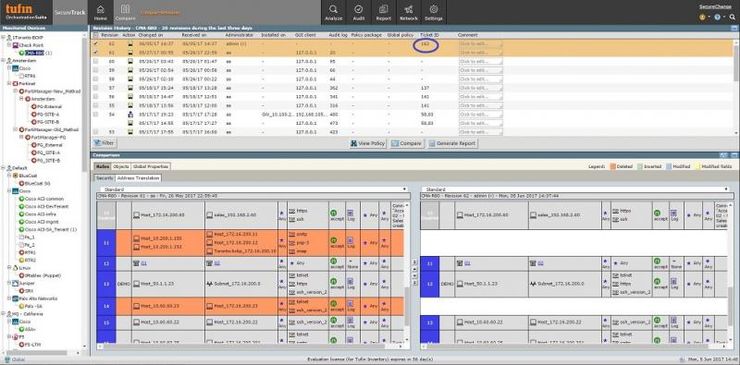Click the Deleted legend orange swatch
This screenshot has height=365, width=740.
point(613,167)
